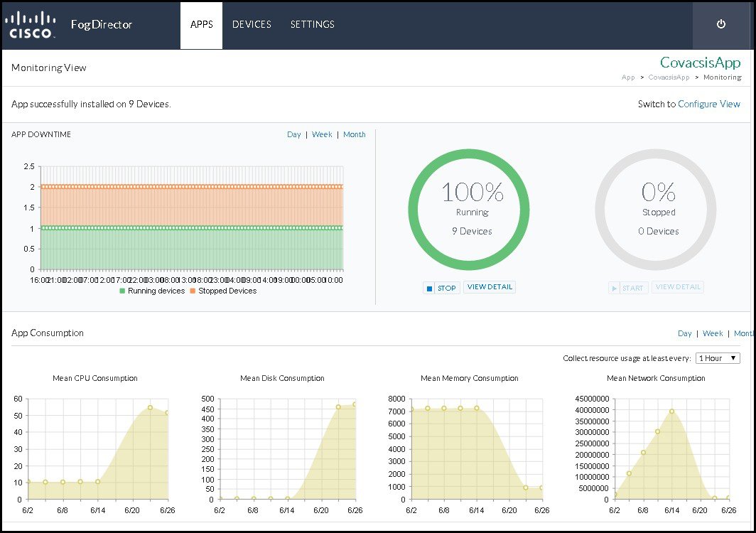
Task: Click VIEW DETAIL under Running devices
Action: click(490, 287)
